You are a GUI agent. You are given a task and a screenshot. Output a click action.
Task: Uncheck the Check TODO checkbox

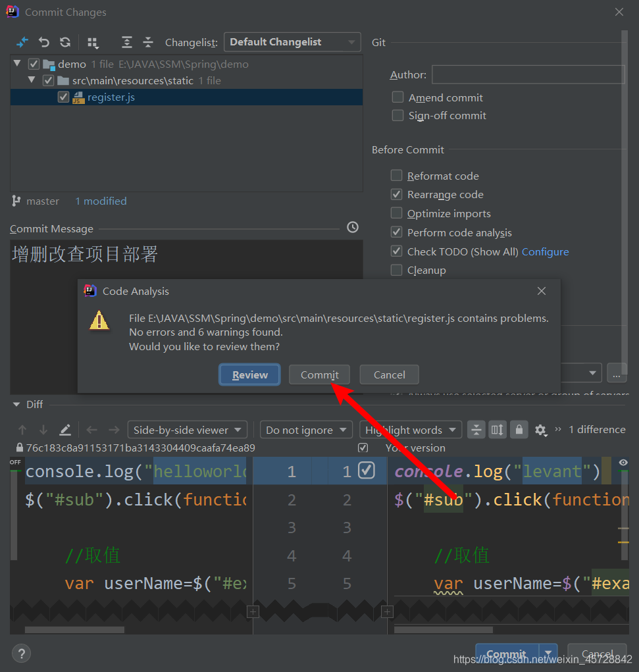coord(396,251)
